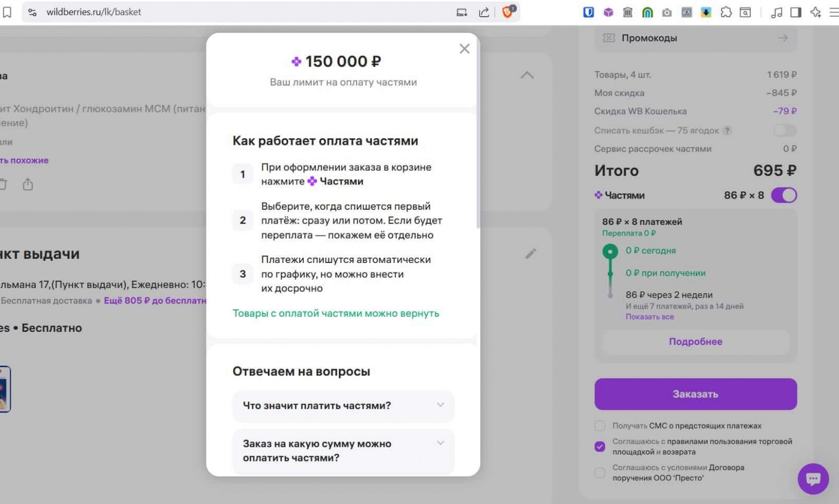Enable Списать кешбэк toggle
Screen dimensions: 839x504
(x=785, y=130)
